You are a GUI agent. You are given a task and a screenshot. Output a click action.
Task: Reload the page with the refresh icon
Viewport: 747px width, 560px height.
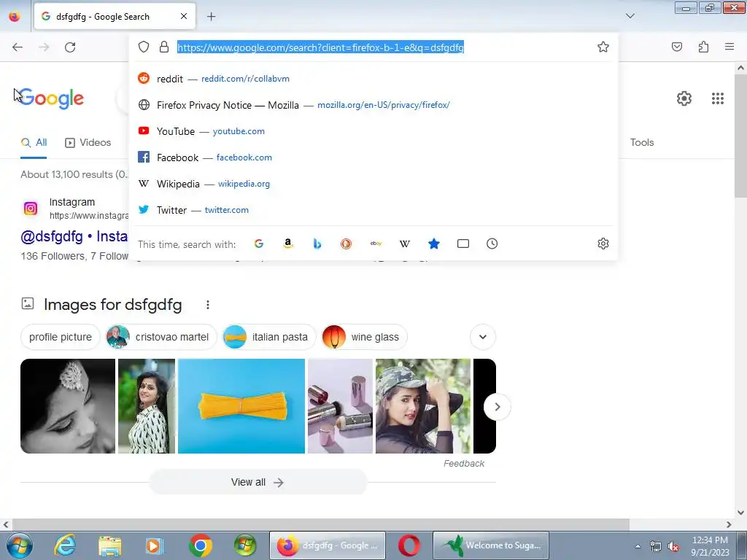point(70,47)
